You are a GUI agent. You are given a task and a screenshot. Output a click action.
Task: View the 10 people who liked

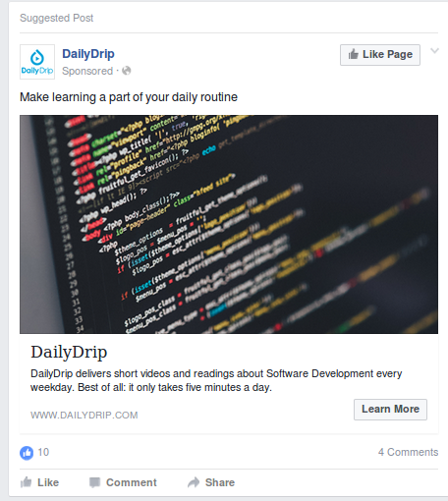tap(43, 452)
